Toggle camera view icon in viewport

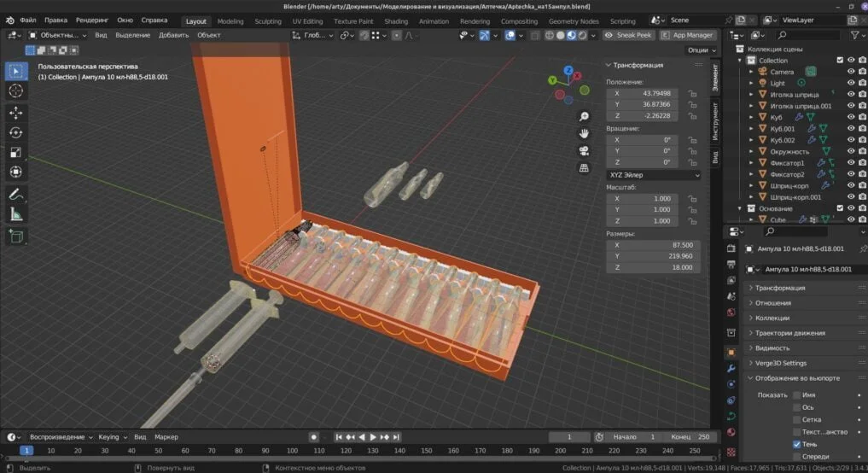[x=584, y=150]
